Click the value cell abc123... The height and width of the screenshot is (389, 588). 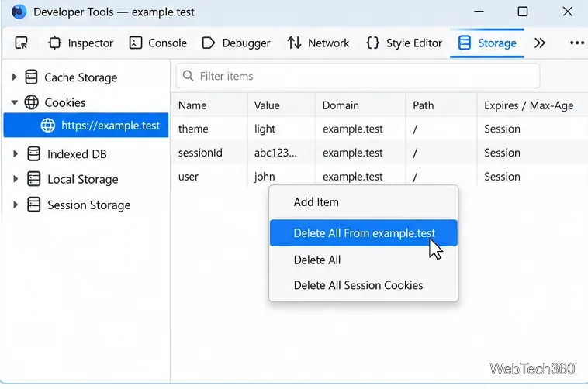(x=275, y=153)
